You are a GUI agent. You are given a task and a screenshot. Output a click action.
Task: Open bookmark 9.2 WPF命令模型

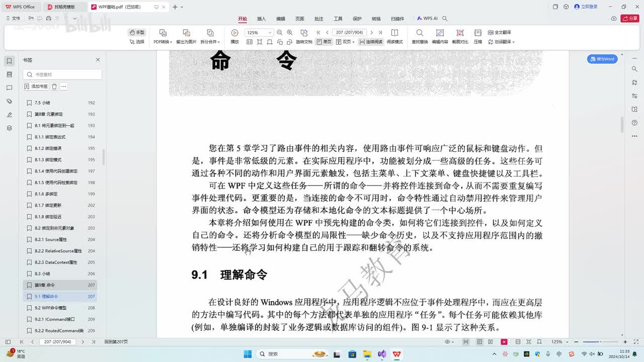coord(60,308)
